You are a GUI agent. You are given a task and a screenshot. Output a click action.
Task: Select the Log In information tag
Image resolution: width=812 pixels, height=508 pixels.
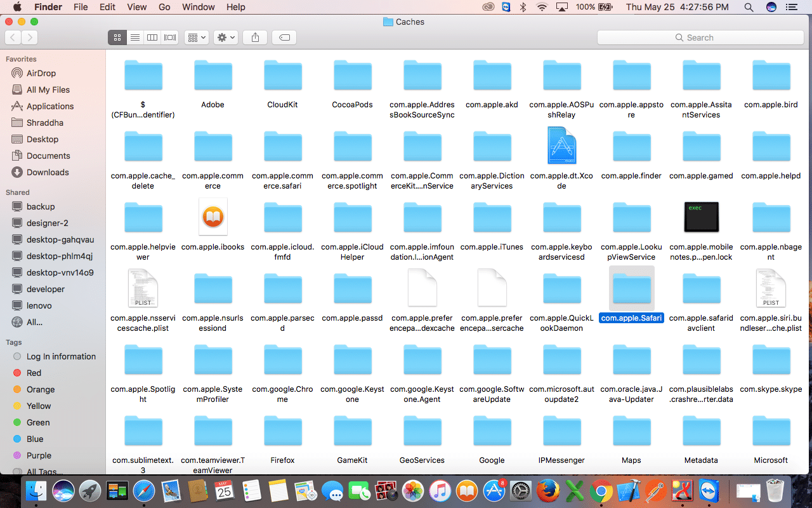61,356
